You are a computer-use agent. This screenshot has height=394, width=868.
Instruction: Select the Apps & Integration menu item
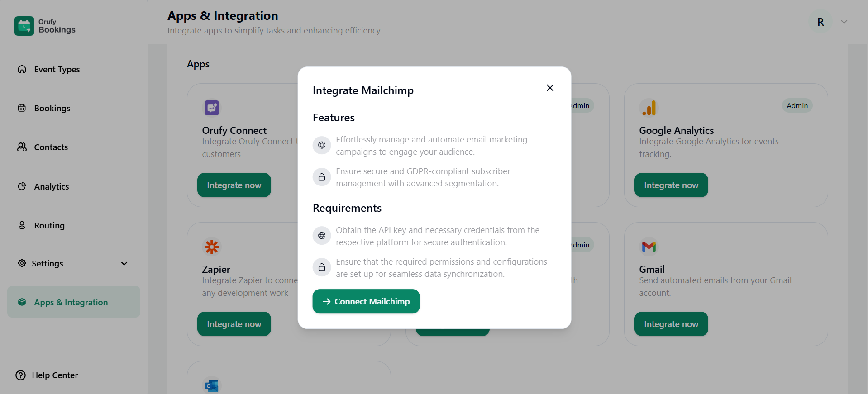pos(71,302)
